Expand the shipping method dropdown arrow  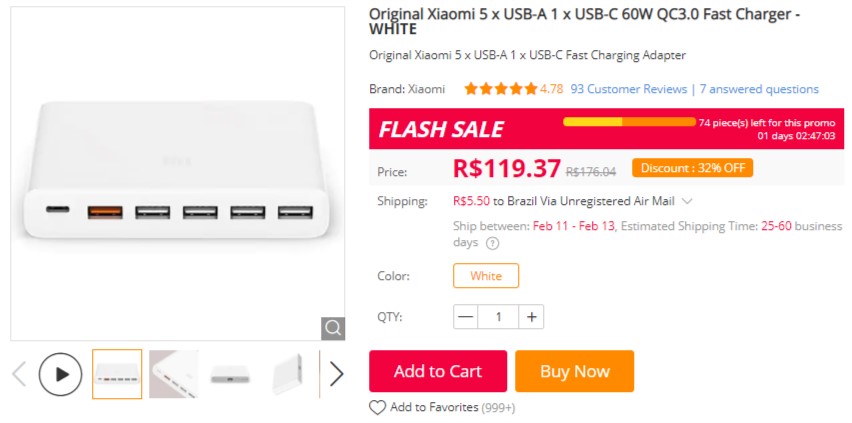click(687, 201)
